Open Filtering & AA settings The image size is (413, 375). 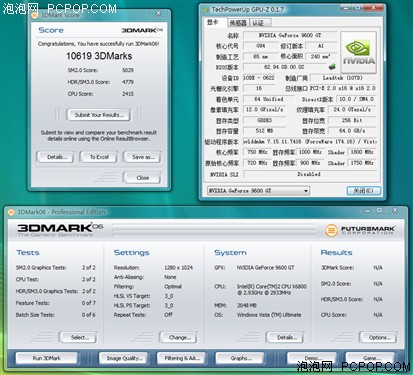click(182, 358)
